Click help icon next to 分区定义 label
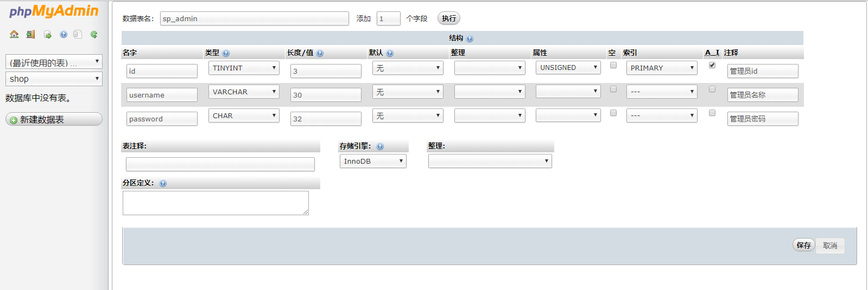 click(x=163, y=183)
